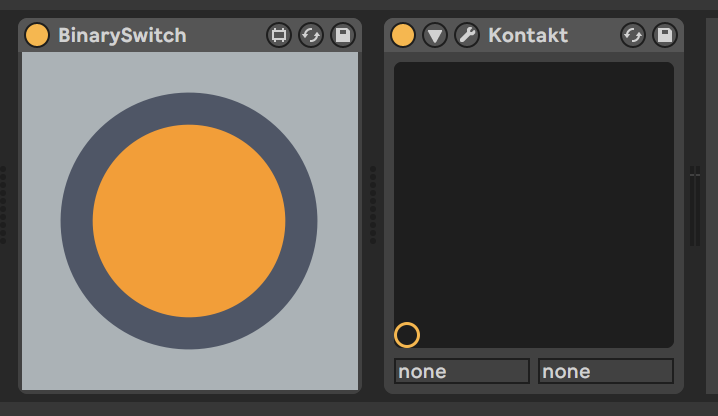This screenshot has width=718, height=416.
Task: Click the dark Kontakt display area
Action: 533,200
